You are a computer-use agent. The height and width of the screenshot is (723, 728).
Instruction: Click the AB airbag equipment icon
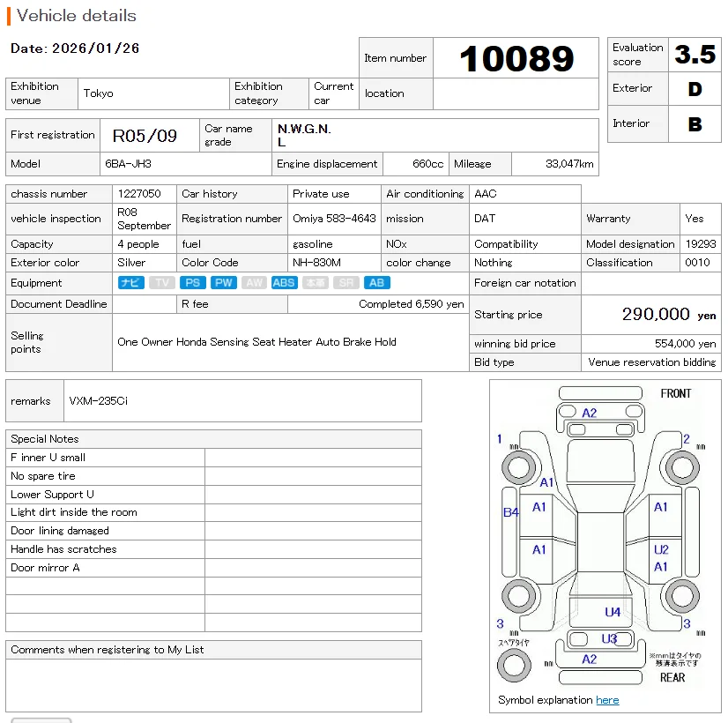tap(377, 282)
